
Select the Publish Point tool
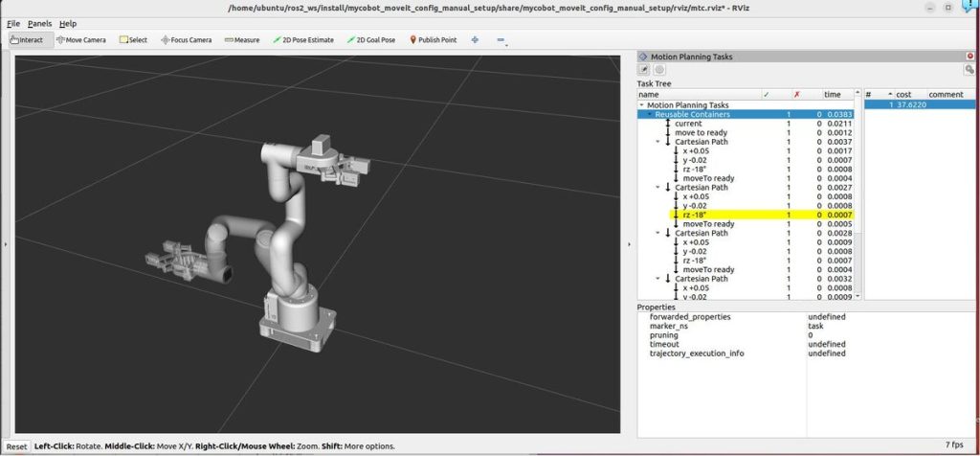pos(434,39)
